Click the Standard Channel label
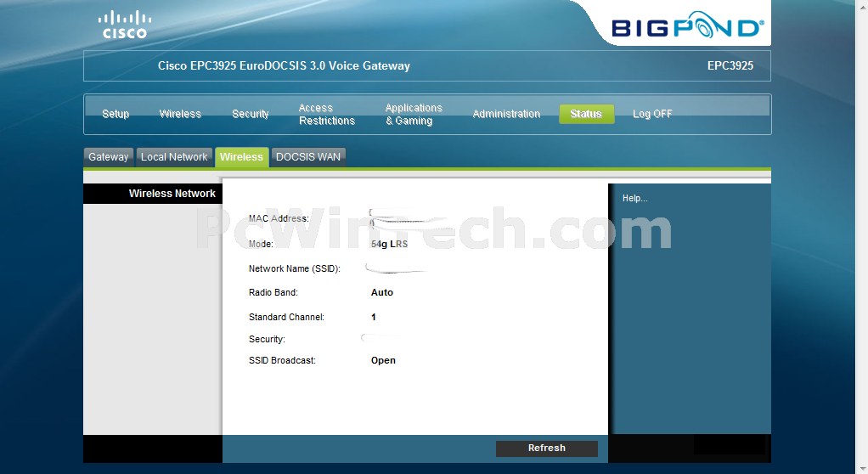The width and height of the screenshot is (868, 474). [286, 318]
